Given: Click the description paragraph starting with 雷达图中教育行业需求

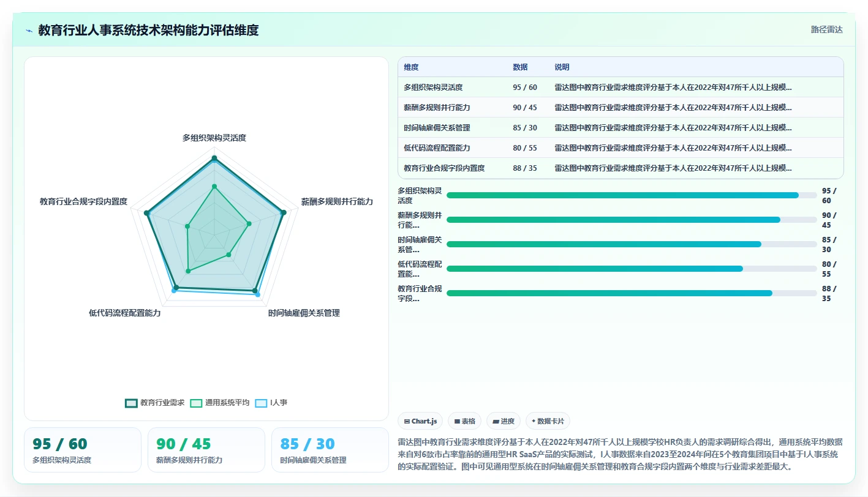Looking at the screenshot, I should pyautogui.click(x=620, y=454).
